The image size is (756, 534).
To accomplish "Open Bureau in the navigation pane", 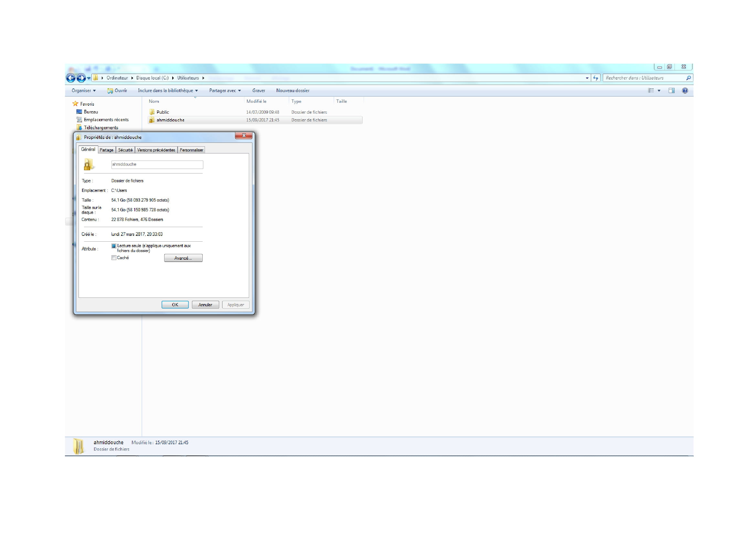I will coord(91,112).
